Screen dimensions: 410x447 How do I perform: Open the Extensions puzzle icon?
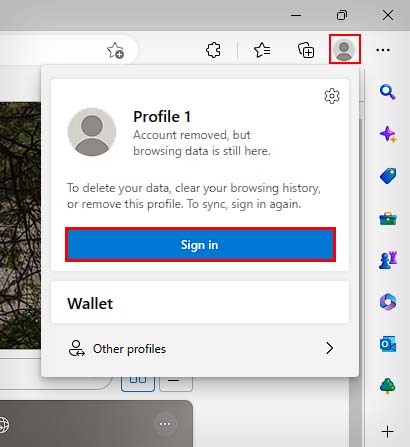click(213, 50)
